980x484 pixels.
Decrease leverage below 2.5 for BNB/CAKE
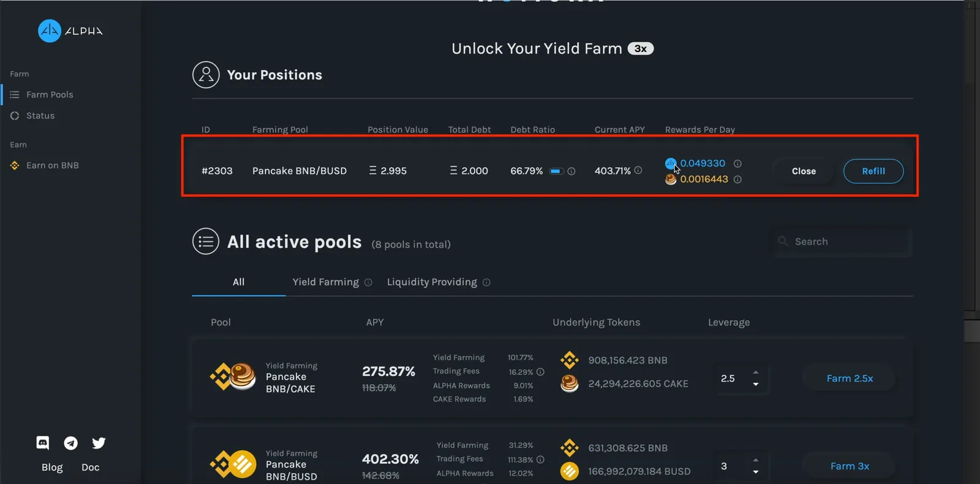[756, 384]
